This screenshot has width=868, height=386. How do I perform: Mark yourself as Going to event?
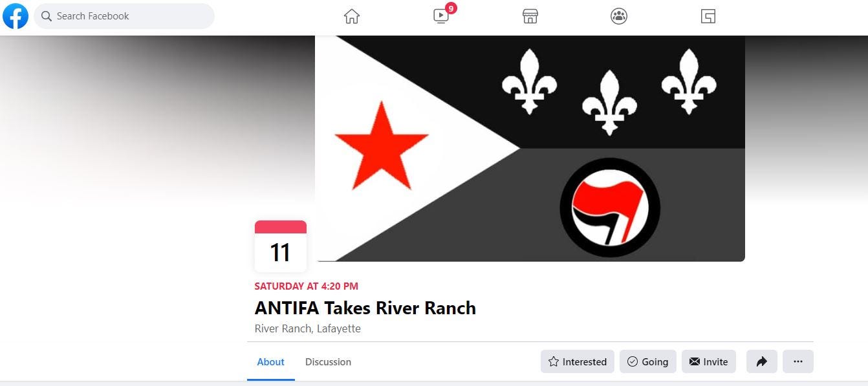click(x=648, y=361)
